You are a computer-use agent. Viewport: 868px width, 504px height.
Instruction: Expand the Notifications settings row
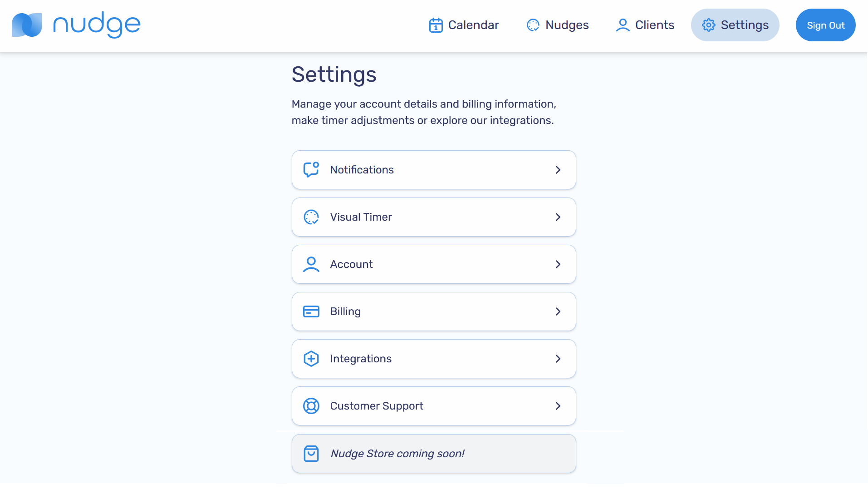tap(433, 169)
